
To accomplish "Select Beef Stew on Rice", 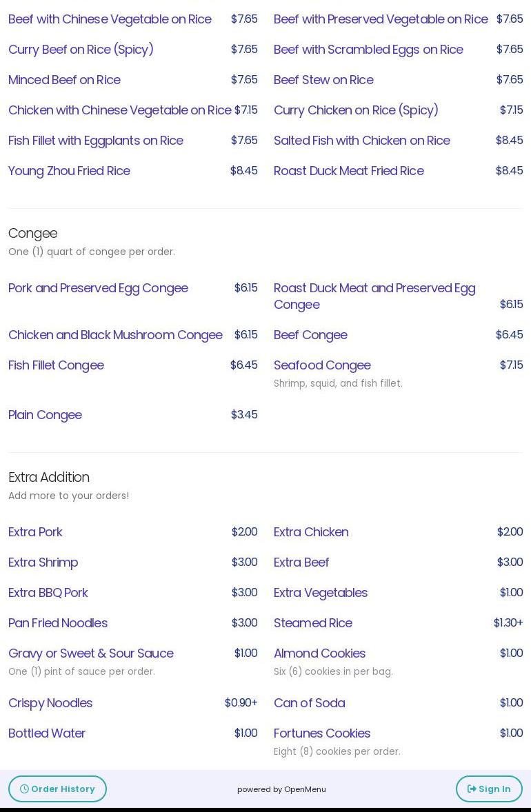I will pyautogui.click(x=323, y=79).
